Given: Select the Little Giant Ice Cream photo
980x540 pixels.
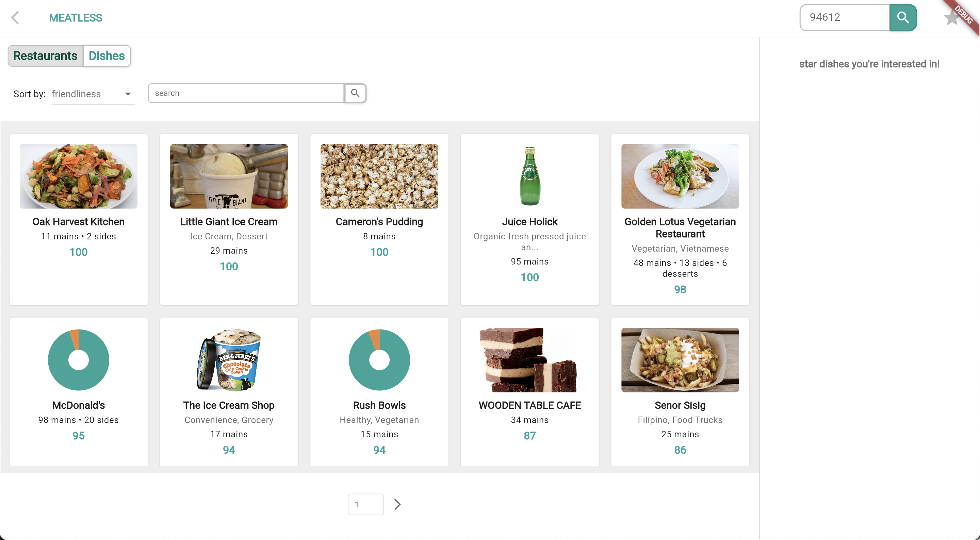Looking at the screenshot, I should [x=229, y=176].
